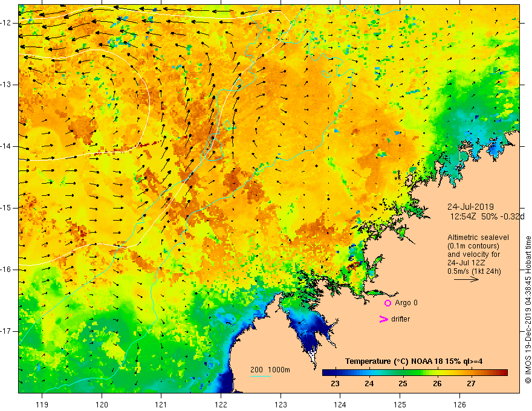Click the magenta Argo 0 circle marker
Screen dimensions: 532x411
(x=388, y=303)
